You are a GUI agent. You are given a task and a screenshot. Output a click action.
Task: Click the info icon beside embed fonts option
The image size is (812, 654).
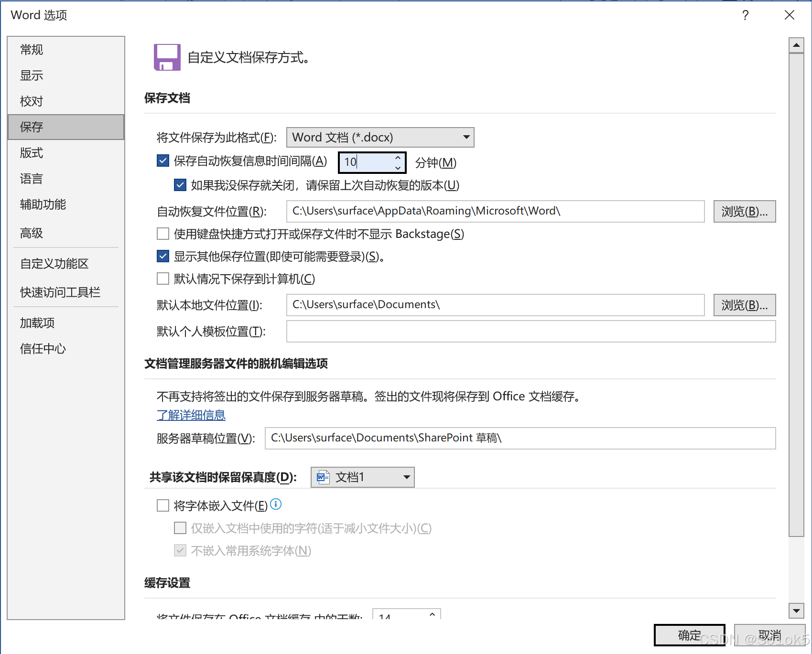coord(276,504)
